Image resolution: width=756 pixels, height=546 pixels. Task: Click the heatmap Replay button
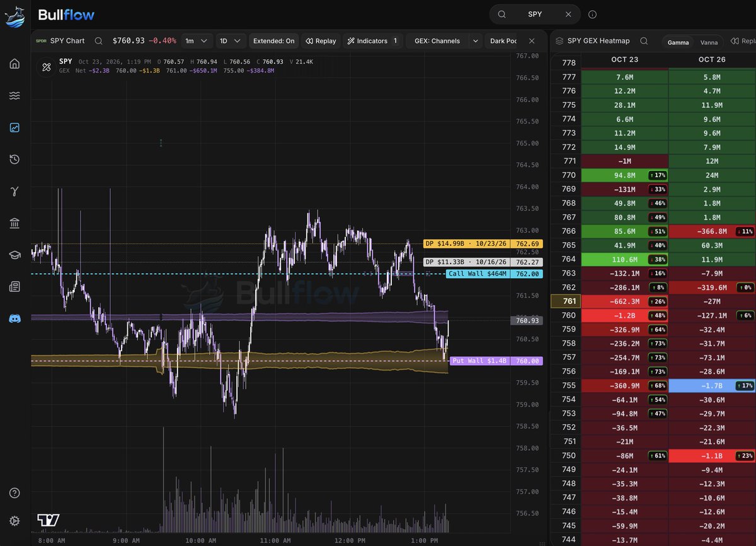coord(744,41)
